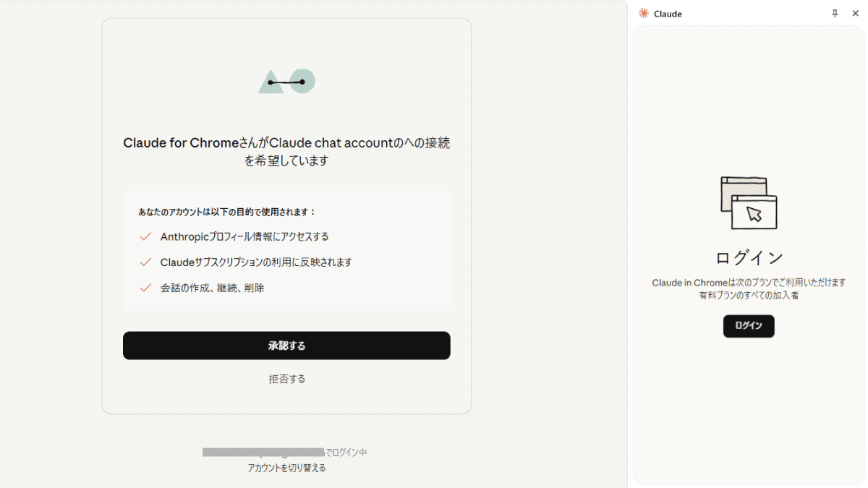Image resolution: width=868 pixels, height=488 pixels.
Task: Click the 拒否する decline link
Action: click(x=287, y=379)
